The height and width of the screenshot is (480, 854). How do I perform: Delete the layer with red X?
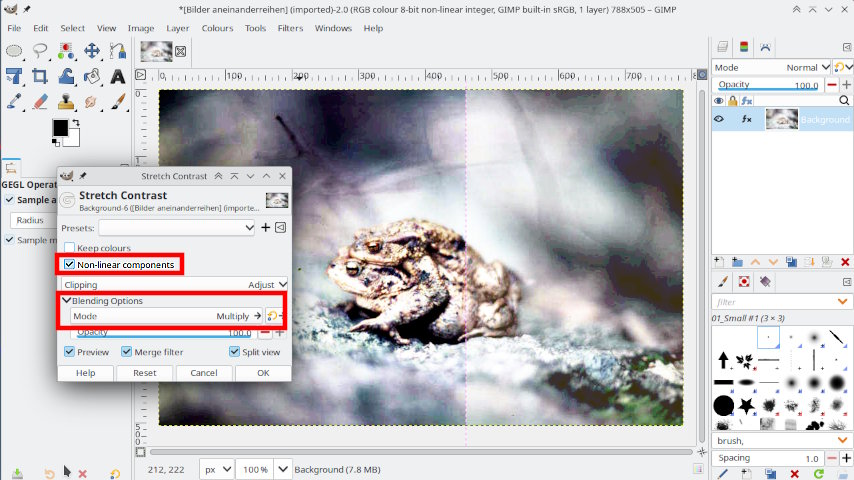[x=845, y=262]
